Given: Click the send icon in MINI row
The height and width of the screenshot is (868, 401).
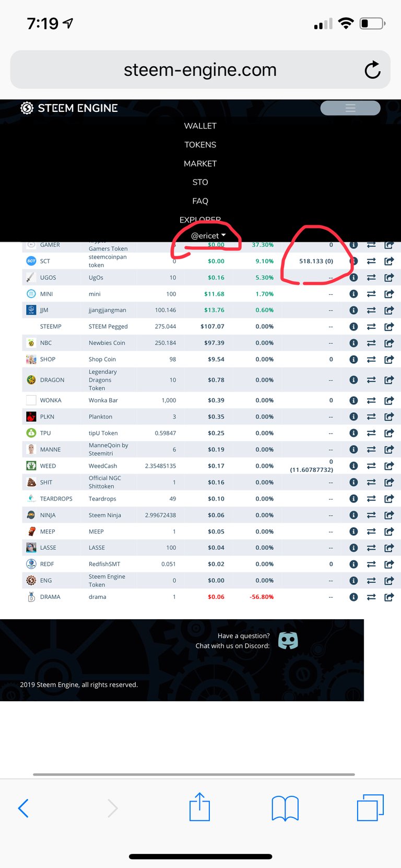Looking at the screenshot, I should tap(389, 294).
